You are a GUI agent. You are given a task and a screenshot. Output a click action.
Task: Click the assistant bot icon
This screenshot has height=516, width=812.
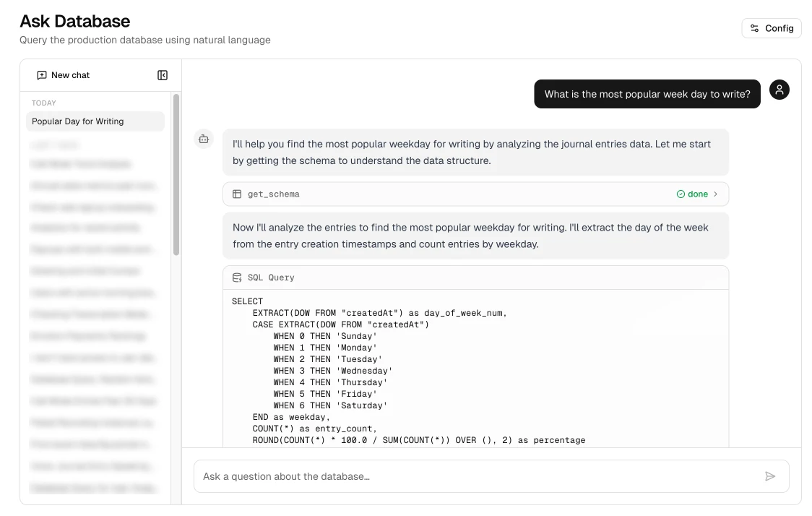[x=204, y=139]
